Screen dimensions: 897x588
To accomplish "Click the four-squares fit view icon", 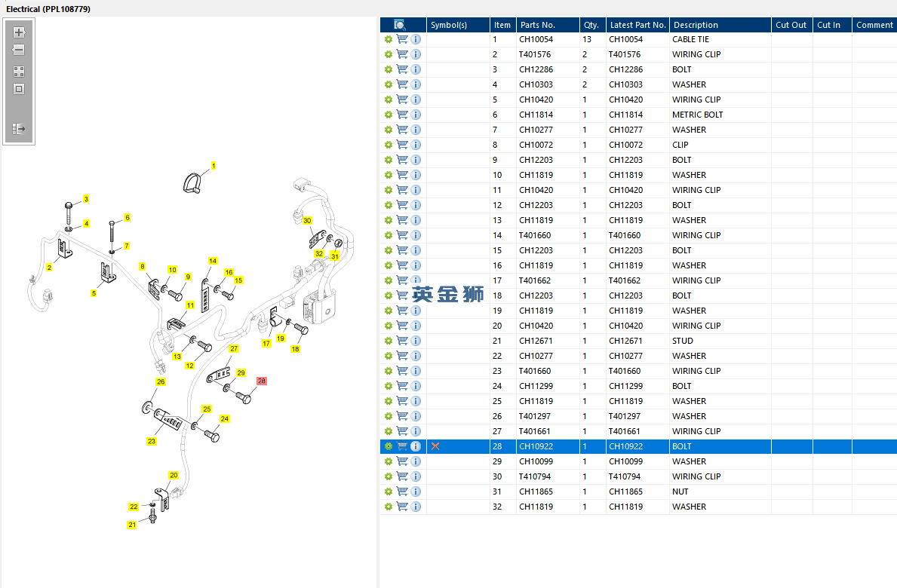I will (x=19, y=72).
